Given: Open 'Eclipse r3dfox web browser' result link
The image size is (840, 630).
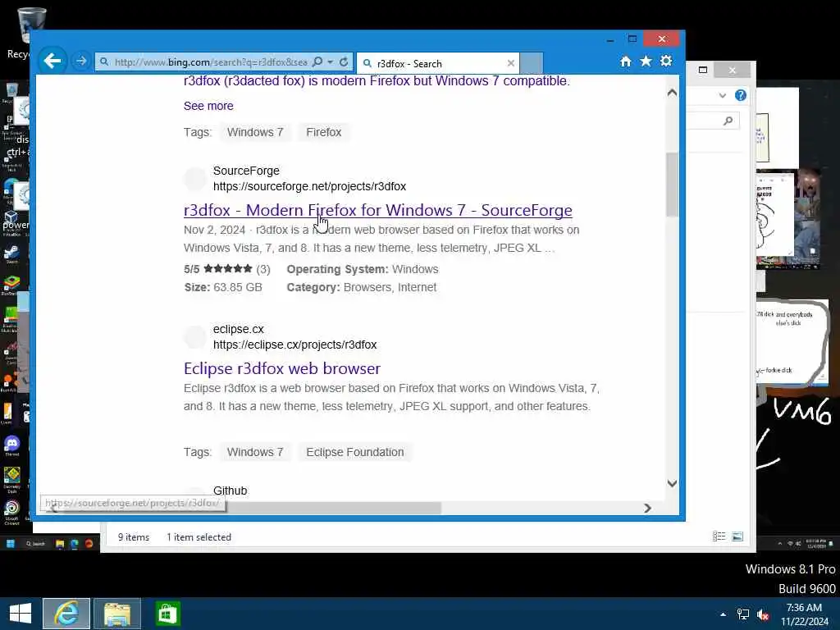Looking at the screenshot, I should point(282,368).
